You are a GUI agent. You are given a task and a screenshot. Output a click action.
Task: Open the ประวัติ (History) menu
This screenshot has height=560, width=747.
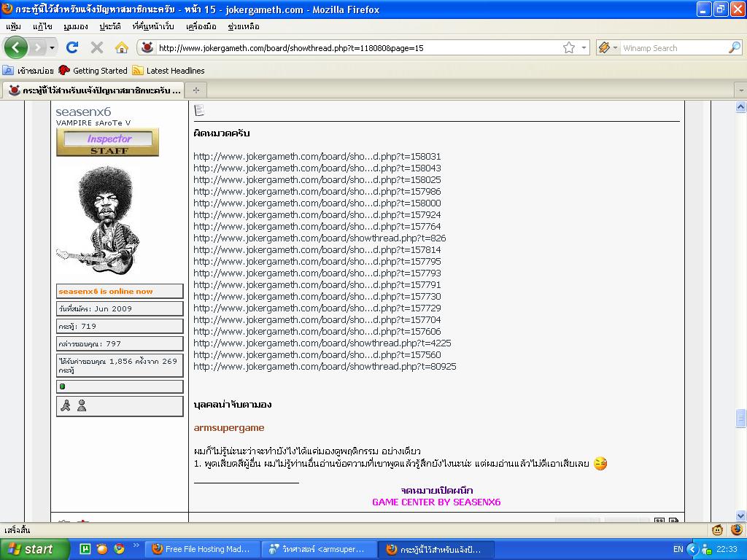tap(110, 27)
